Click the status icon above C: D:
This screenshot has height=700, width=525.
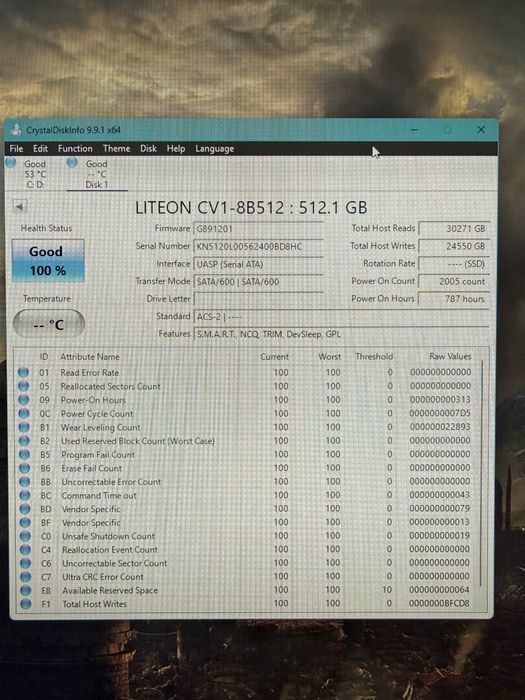(10, 162)
